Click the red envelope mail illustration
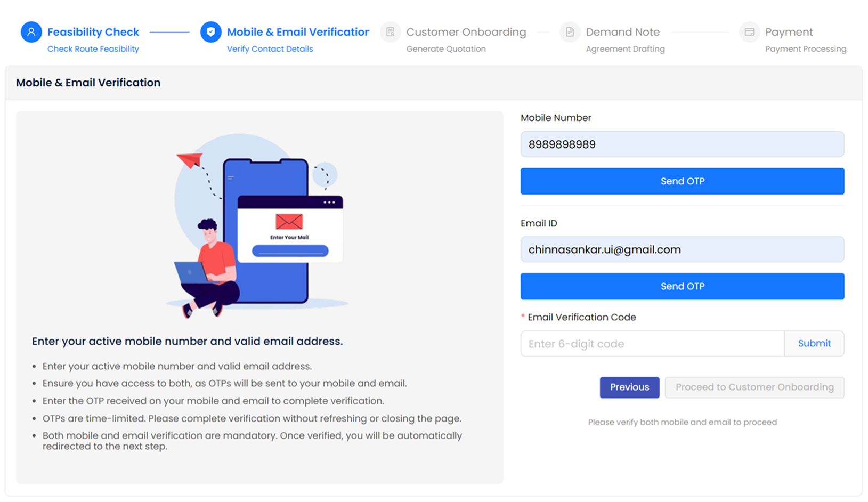868x502 pixels. pyautogui.click(x=289, y=221)
